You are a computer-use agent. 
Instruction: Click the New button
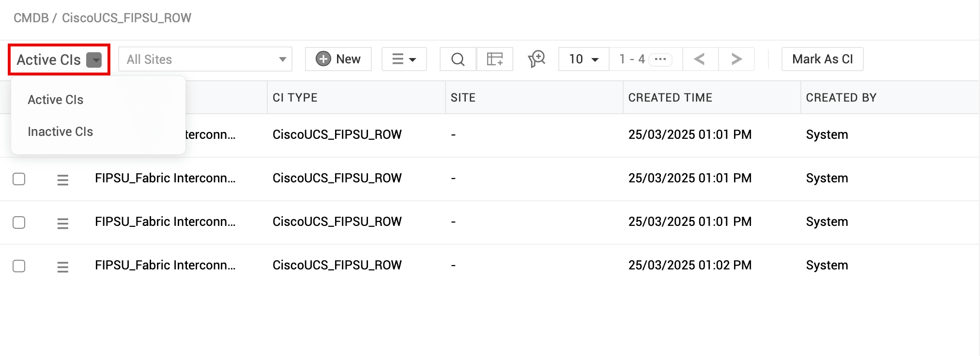tap(338, 59)
